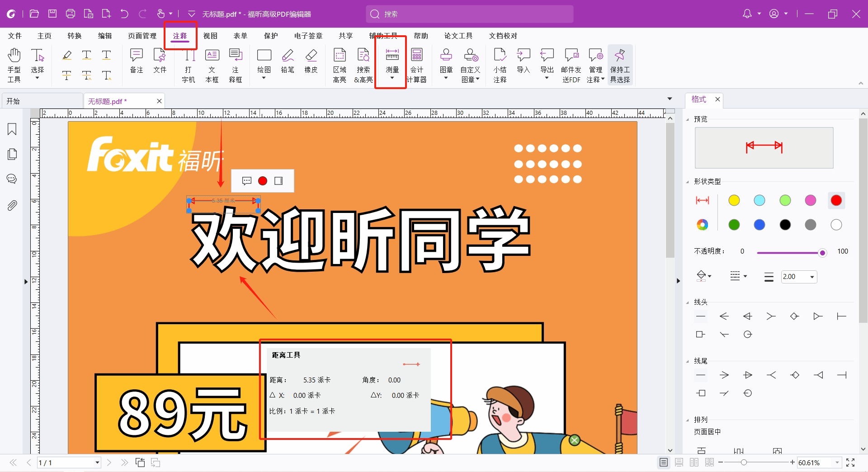Select the Hand tool (手型工具)
Screen dimensions: 868x472
(14, 65)
